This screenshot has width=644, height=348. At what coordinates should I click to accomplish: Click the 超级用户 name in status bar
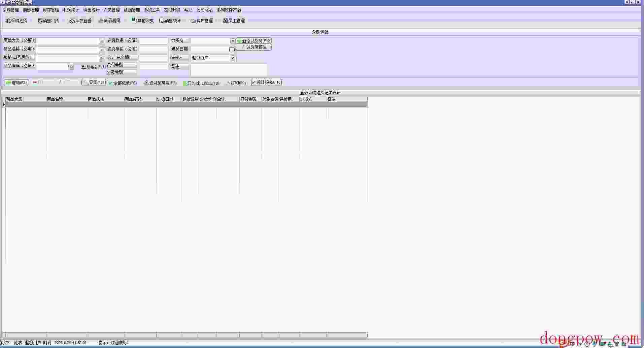(33, 343)
